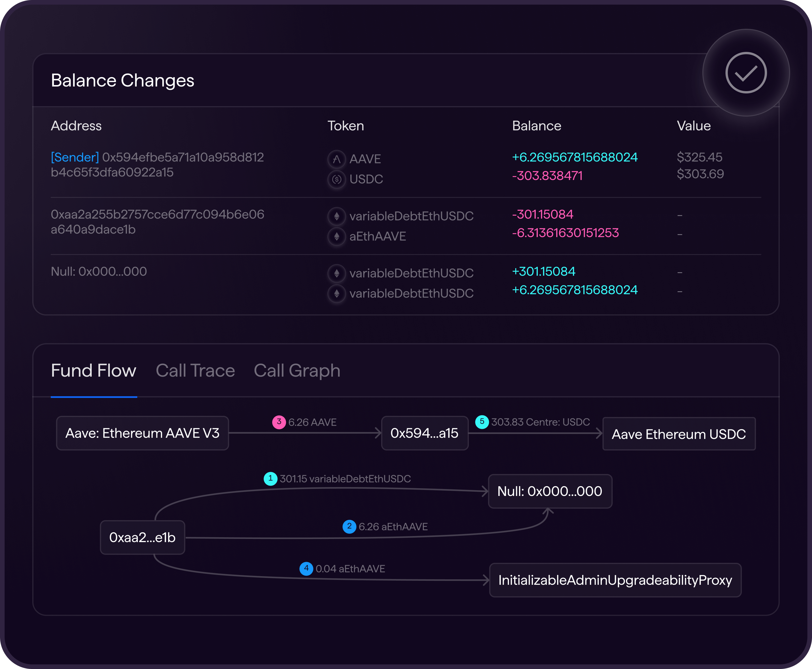Click the $303.69 value
The image size is (812, 669).
[701, 174]
